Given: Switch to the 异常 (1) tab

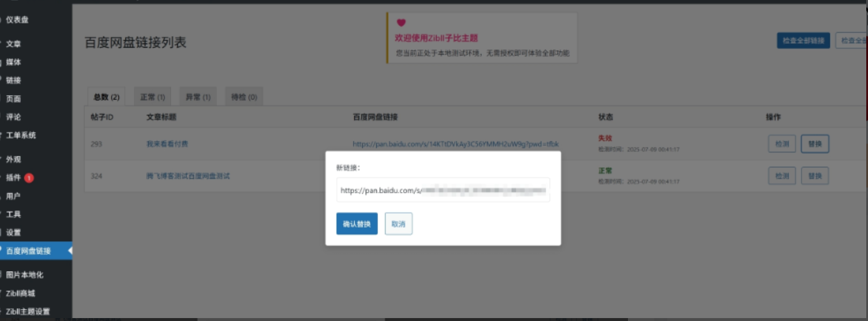Looking at the screenshot, I should (198, 97).
